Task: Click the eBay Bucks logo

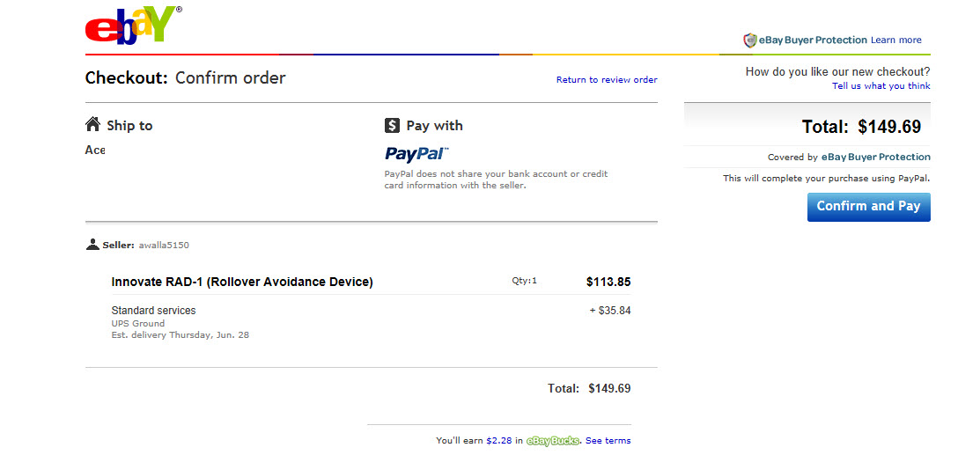Action: [x=553, y=441]
